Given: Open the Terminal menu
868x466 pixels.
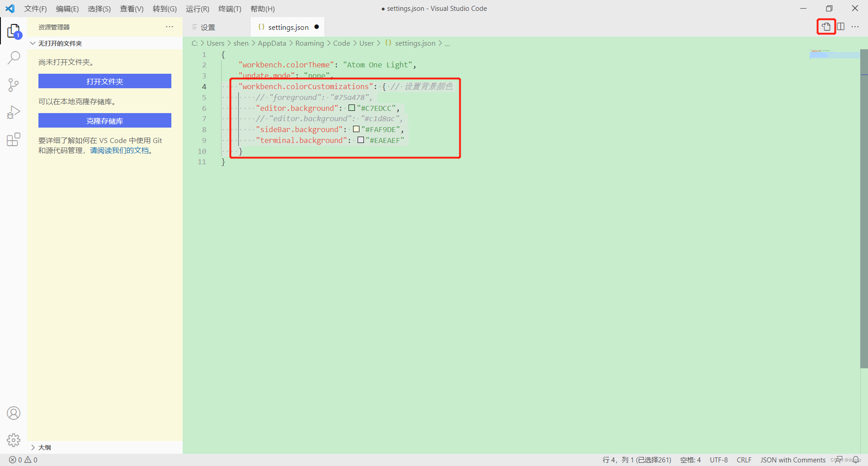Looking at the screenshot, I should pyautogui.click(x=230, y=9).
